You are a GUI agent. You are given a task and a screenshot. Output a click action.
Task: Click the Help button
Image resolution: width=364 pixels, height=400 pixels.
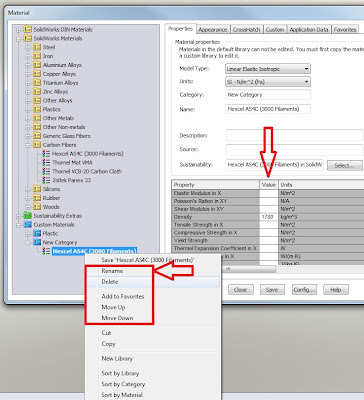click(x=336, y=290)
